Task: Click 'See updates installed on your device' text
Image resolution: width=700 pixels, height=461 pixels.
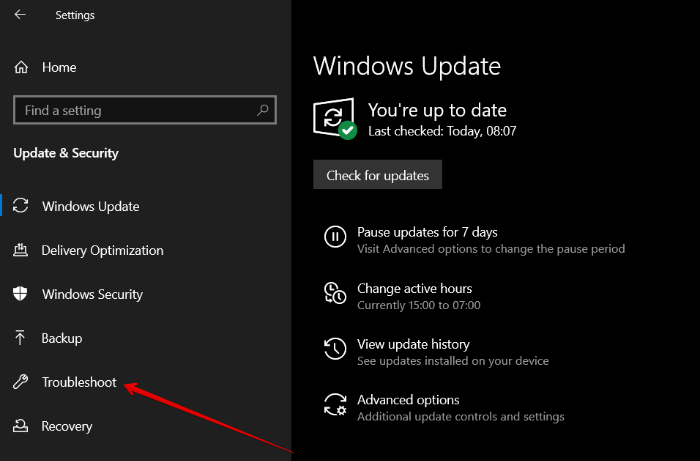Action: (453, 361)
